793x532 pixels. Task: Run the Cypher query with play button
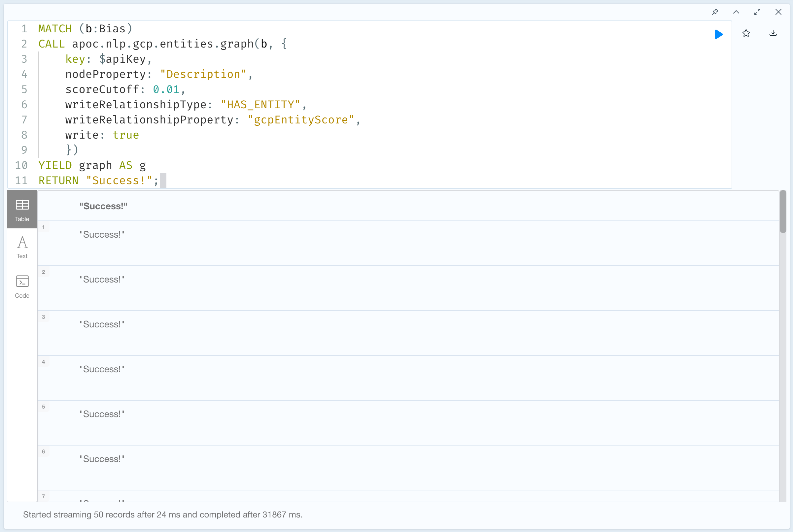(x=718, y=34)
